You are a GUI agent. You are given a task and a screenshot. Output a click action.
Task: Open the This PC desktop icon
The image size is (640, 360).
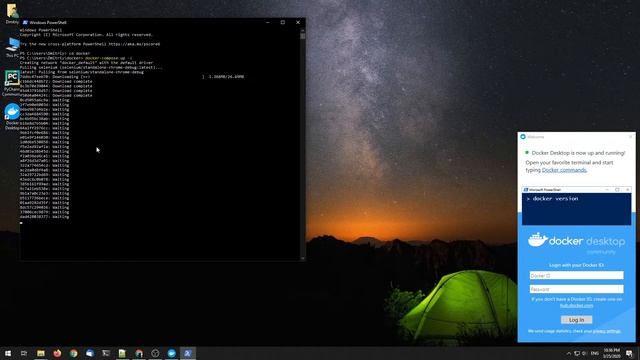(x=12, y=47)
